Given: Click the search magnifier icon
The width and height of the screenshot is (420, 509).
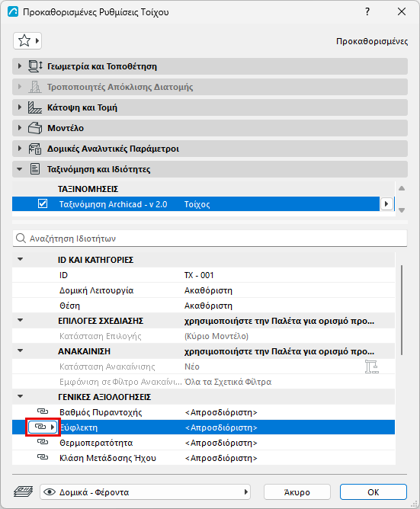Looking at the screenshot, I should (x=21, y=238).
